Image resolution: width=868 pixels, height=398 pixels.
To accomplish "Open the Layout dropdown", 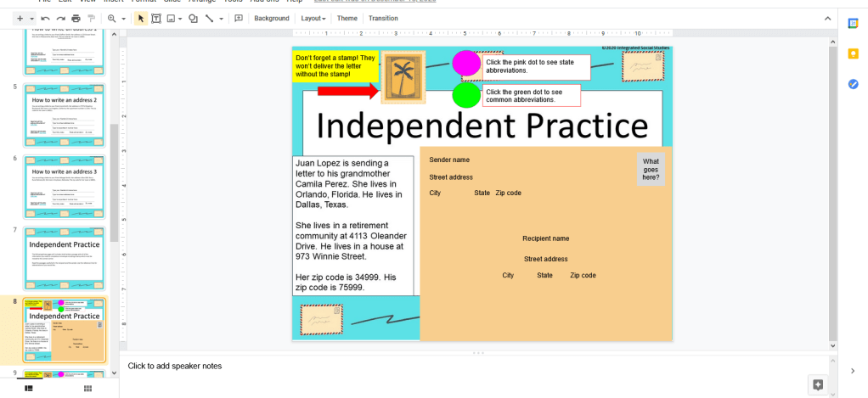I will [x=313, y=18].
